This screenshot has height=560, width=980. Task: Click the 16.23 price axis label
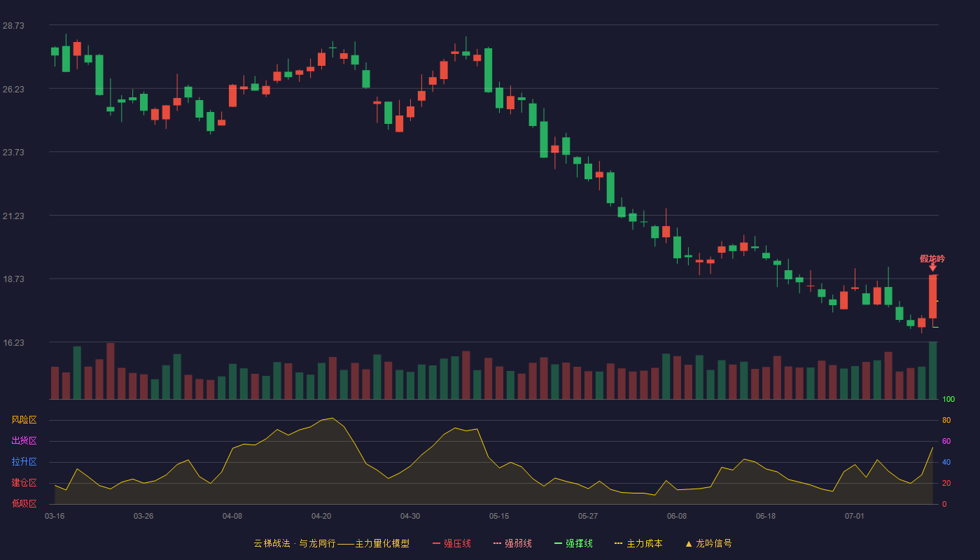[13, 342]
